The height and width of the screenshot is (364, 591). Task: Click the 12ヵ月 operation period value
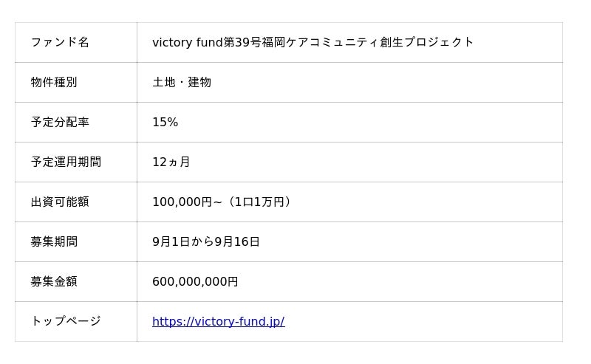171,162
